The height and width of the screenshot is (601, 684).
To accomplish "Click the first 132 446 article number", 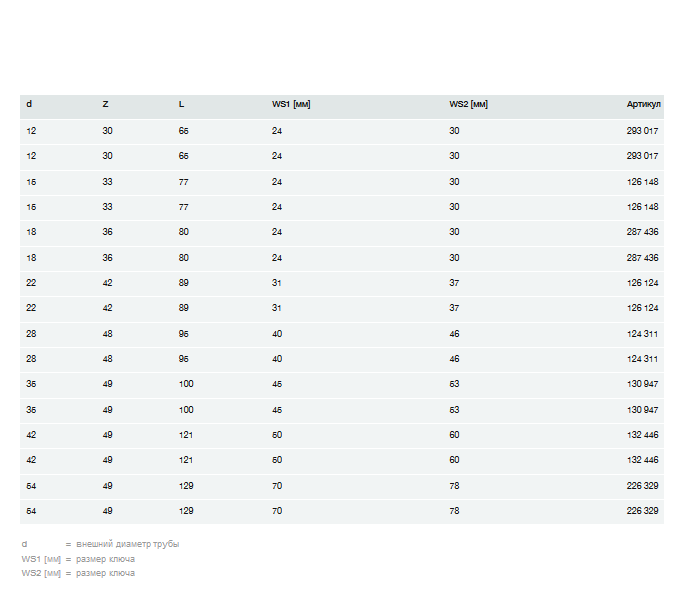I will click(x=642, y=435).
